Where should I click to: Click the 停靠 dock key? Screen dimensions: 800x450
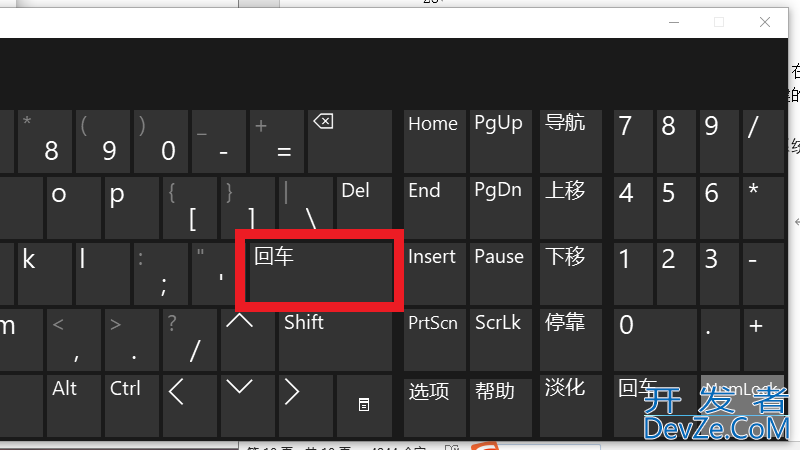click(x=571, y=340)
